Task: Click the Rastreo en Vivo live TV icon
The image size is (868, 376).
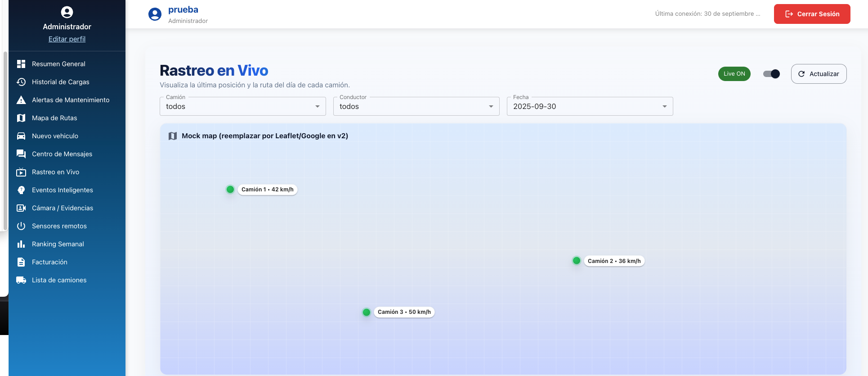Action: pyautogui.click(x=21, y=172)
